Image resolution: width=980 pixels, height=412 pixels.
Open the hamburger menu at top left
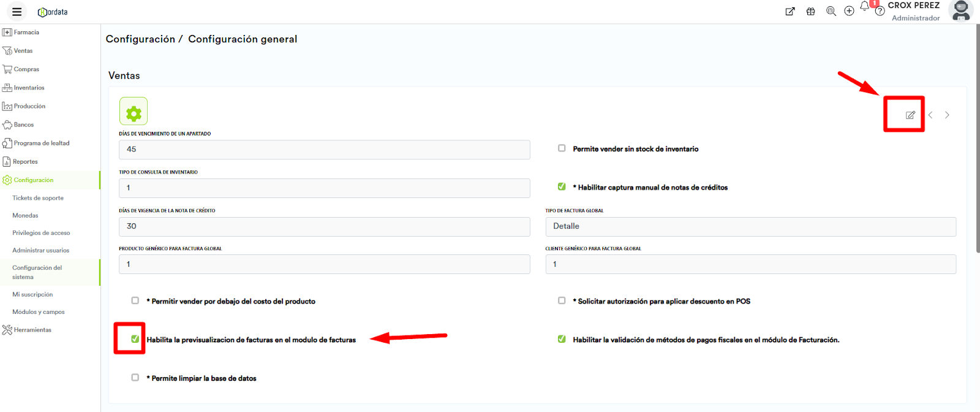click(17, 12)
